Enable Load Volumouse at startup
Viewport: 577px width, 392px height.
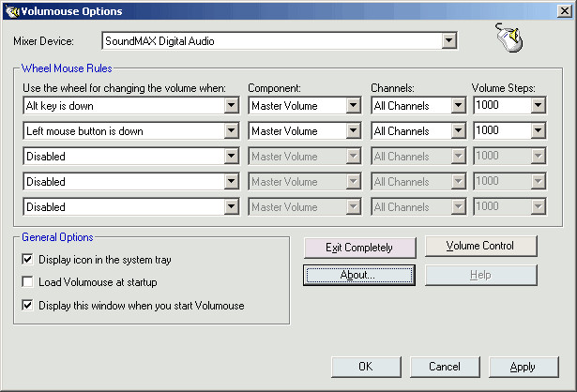click(x=27, y=282)
